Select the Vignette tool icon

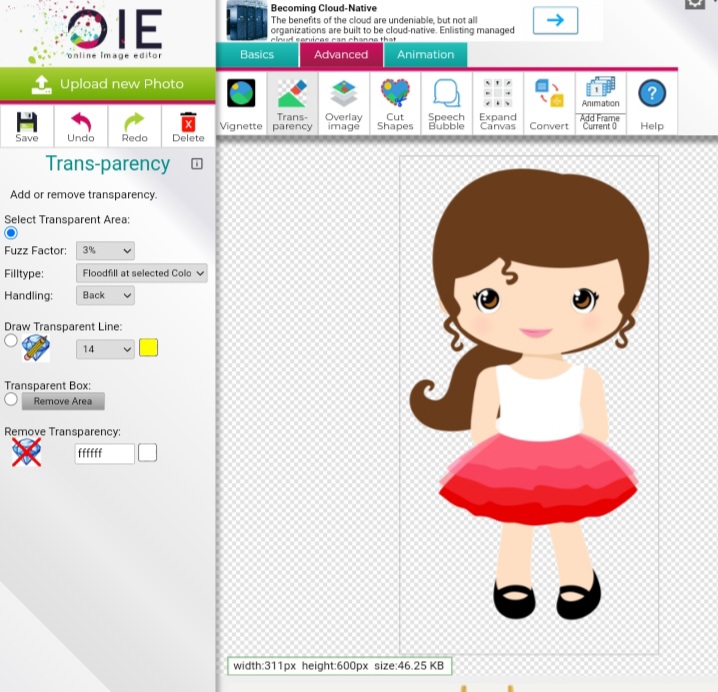point(240,95)
